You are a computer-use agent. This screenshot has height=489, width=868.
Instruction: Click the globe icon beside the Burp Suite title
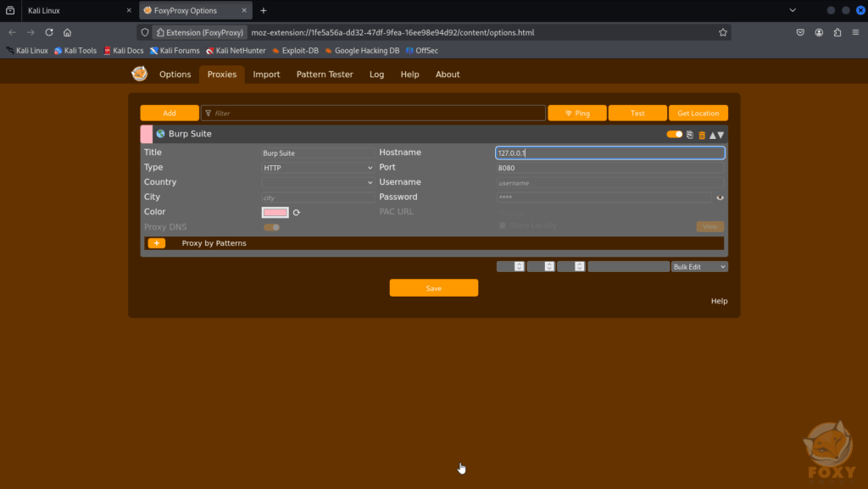[x=160, y=134]
